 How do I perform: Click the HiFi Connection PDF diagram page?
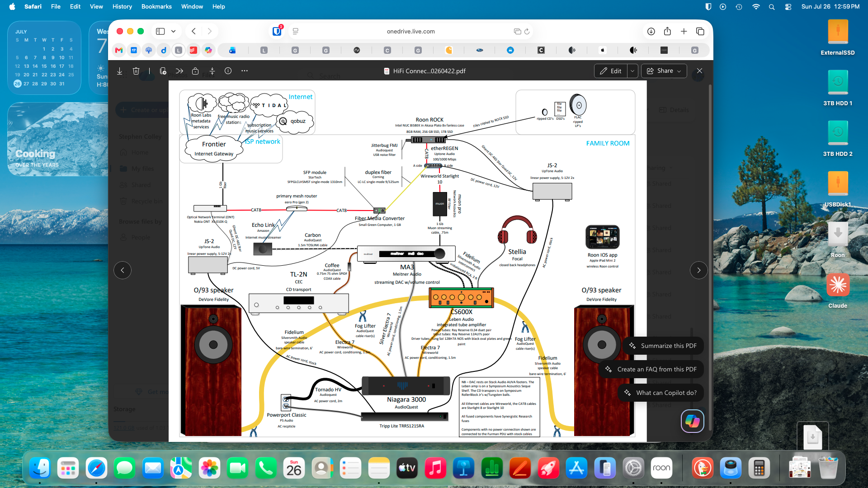click(407, 261)
